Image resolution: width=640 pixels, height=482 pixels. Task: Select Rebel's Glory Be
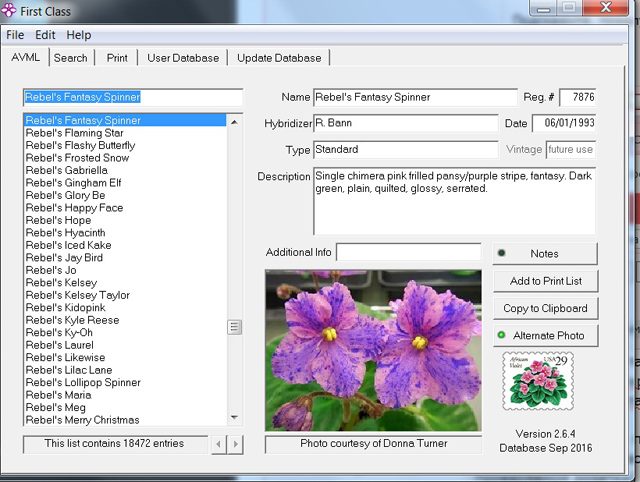pyautogui.click(x=125, y=195)
